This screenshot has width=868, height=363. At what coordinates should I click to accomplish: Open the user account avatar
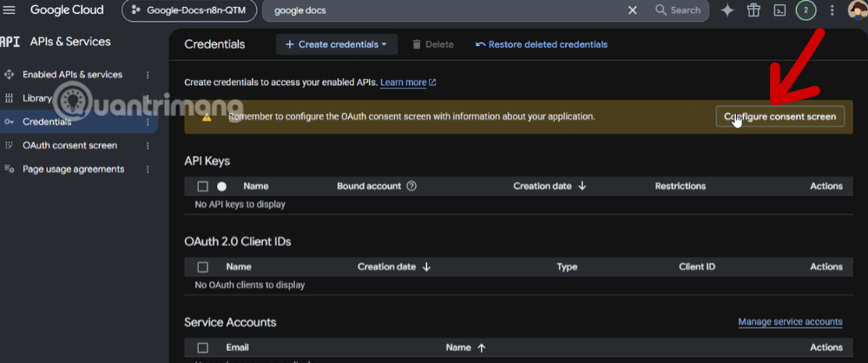click(858, 10)
